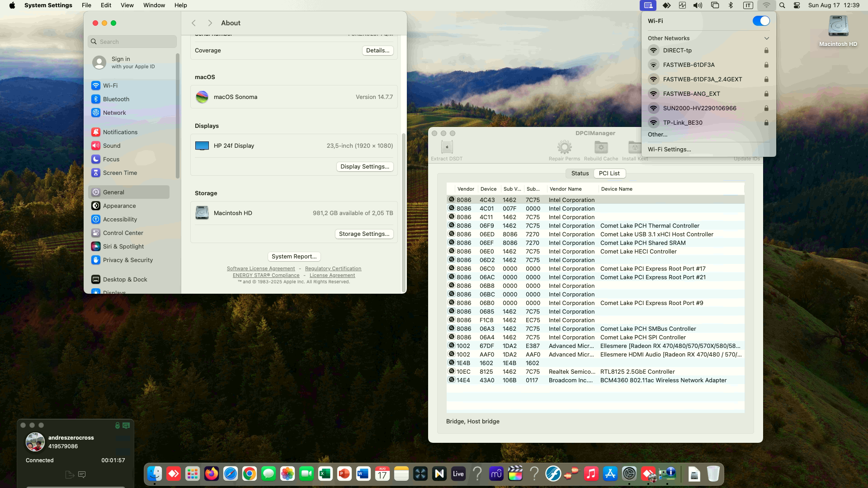Click the Repair Perms gear icon

(x=564, y=147)
